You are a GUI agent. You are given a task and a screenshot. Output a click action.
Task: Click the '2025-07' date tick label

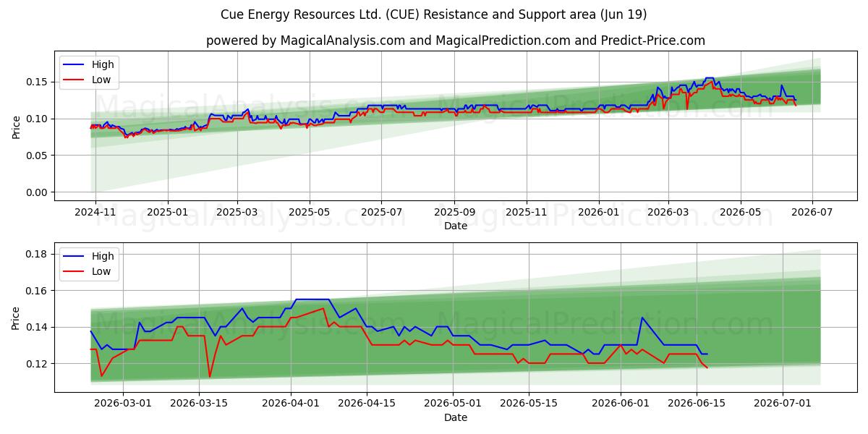pos(383,212)
